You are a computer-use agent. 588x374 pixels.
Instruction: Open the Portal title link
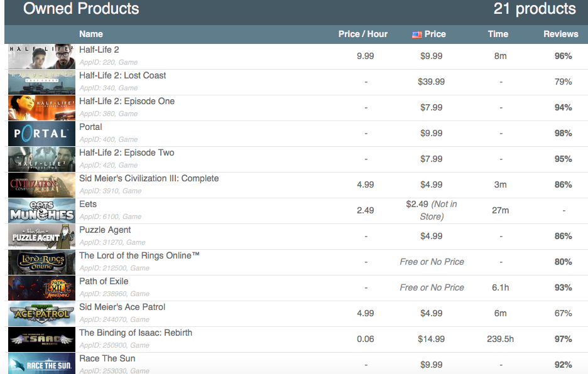pos(90,127)
